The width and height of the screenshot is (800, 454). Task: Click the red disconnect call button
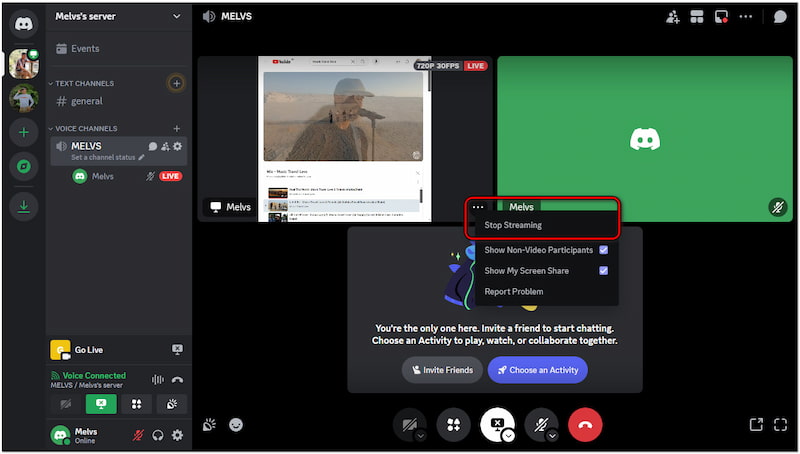pos(585,425)
